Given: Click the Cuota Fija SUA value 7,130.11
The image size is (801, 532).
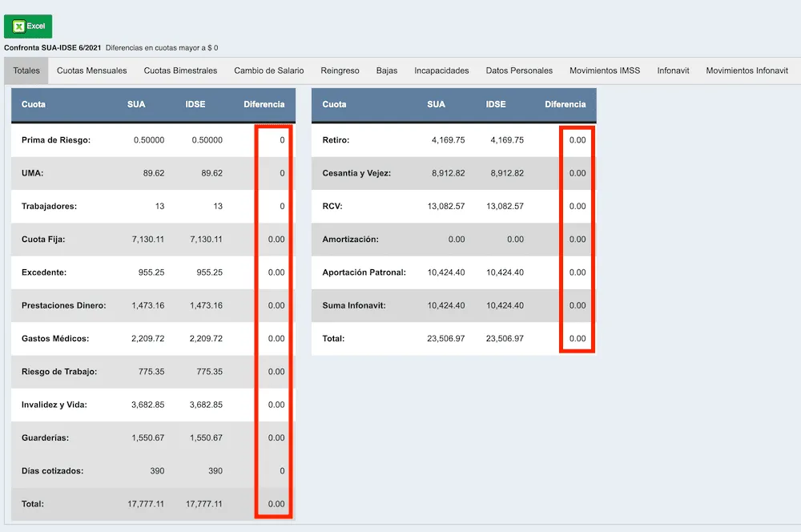Looking at the screenshot, I should (148, 239).
